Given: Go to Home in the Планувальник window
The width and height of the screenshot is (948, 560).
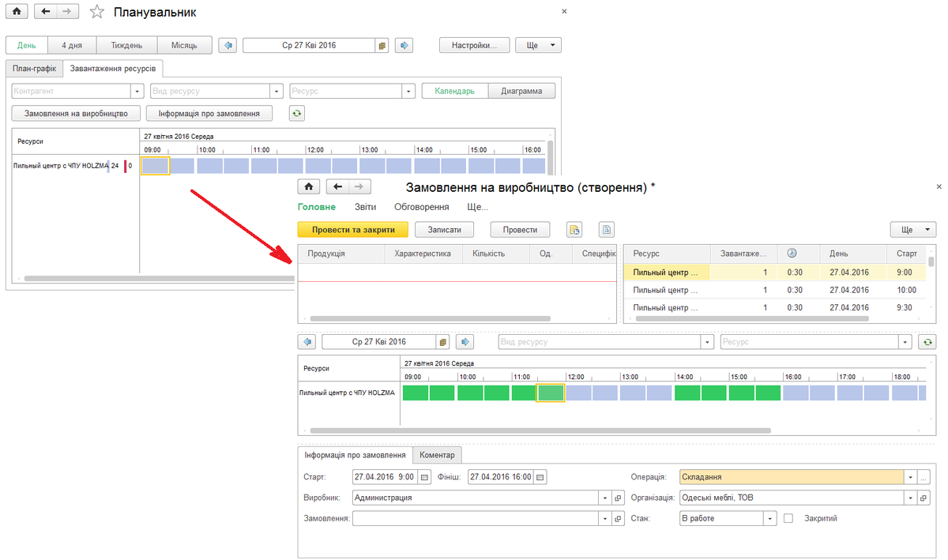Looking at the screenshot, I should pyautogui.click(x=17, y=12).
